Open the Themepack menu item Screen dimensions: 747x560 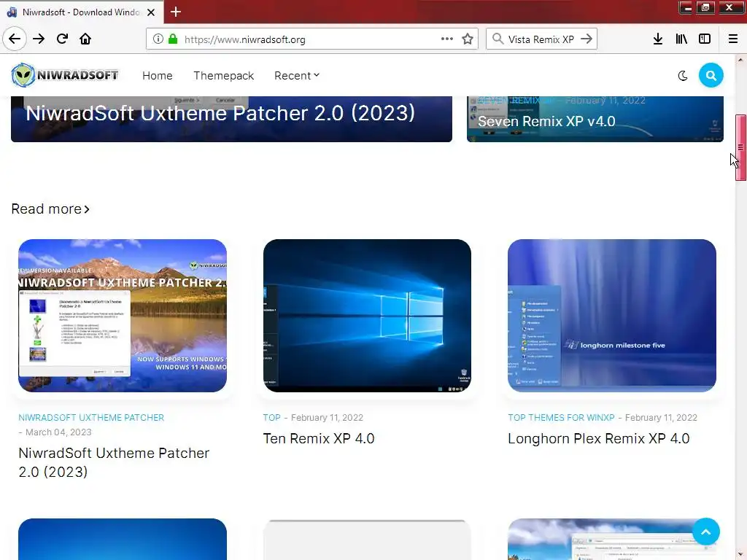click(223, 76)
